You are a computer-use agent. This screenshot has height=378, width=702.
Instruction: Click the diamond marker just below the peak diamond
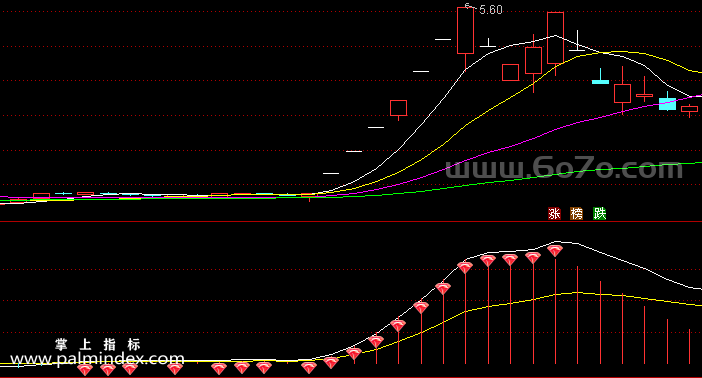point(533,258)
